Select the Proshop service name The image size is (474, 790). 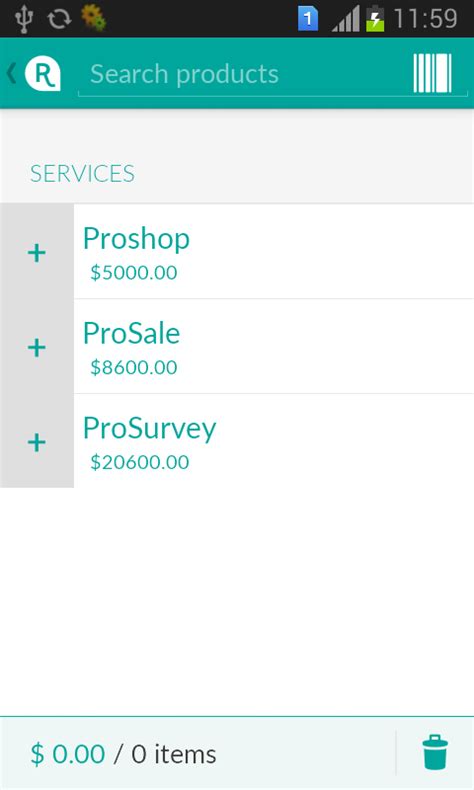tap(136, 238)
